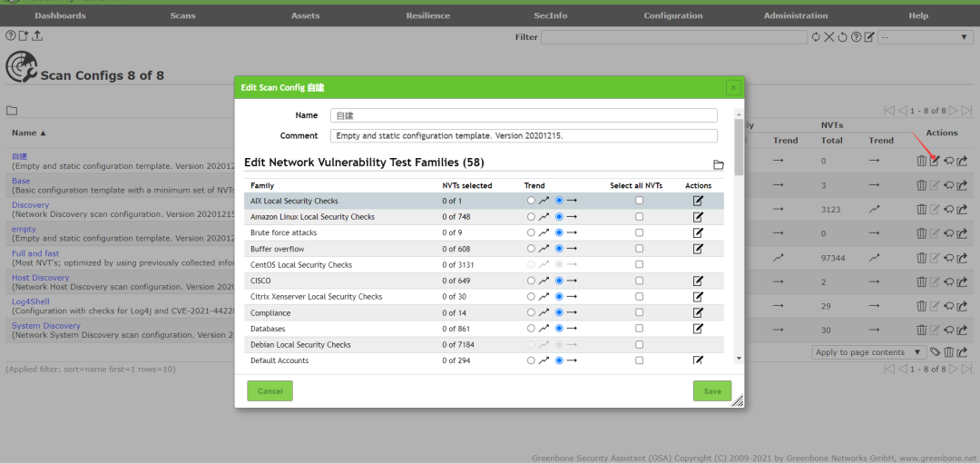Open the Dashboards menu
Viewport: 980px width, 464px height.
[60, 15]
